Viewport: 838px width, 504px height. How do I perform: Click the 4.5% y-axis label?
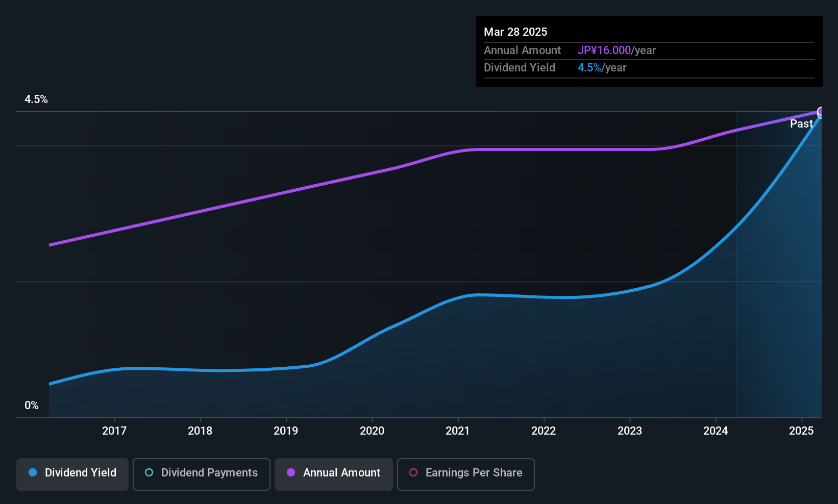(x=36, y=99)
